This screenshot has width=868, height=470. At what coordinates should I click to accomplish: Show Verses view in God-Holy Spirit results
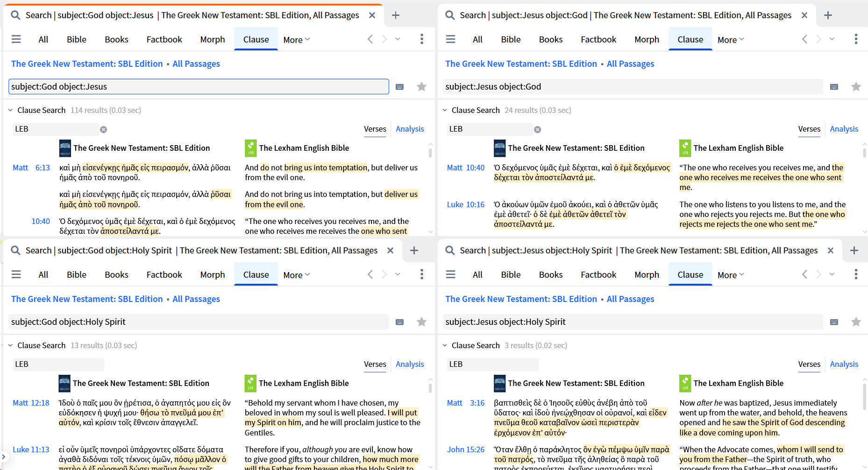(375, 365)
